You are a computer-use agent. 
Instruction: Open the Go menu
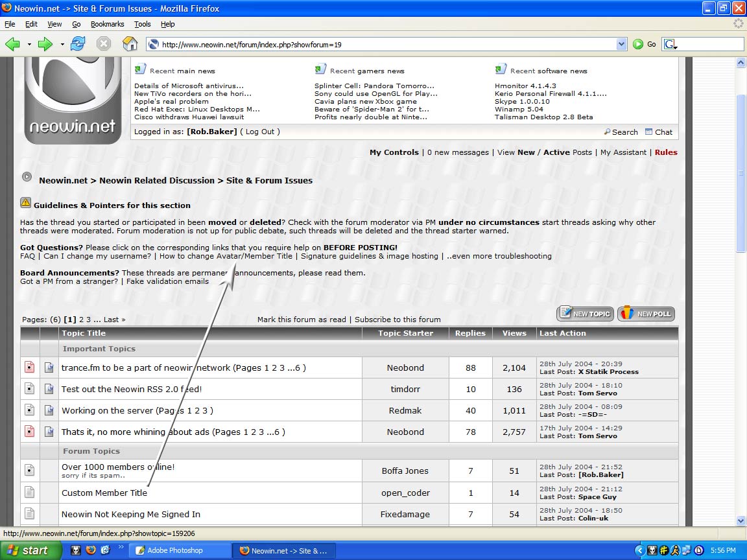tap(77, 24)
